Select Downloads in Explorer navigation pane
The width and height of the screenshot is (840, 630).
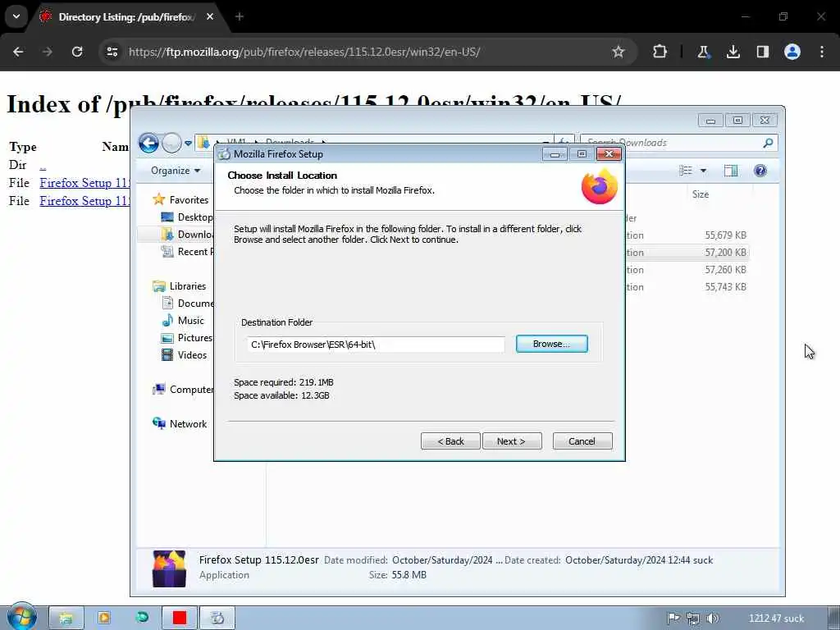[188, 234]
